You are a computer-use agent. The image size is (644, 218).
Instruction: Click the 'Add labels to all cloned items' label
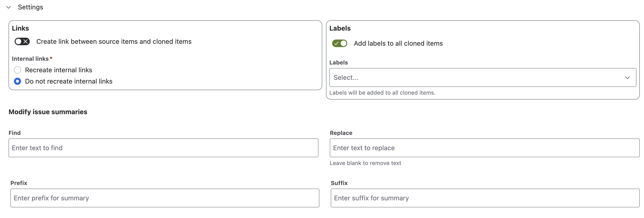(x=398, y=43)
